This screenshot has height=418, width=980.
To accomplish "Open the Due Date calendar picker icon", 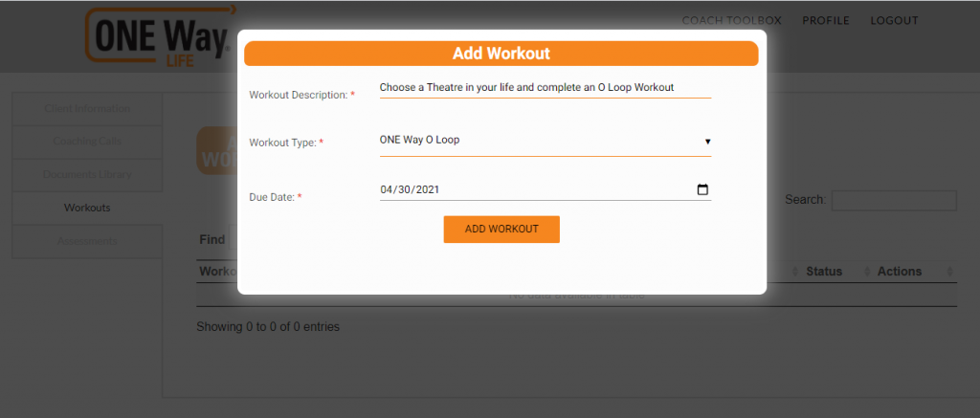I will point(702,190).
